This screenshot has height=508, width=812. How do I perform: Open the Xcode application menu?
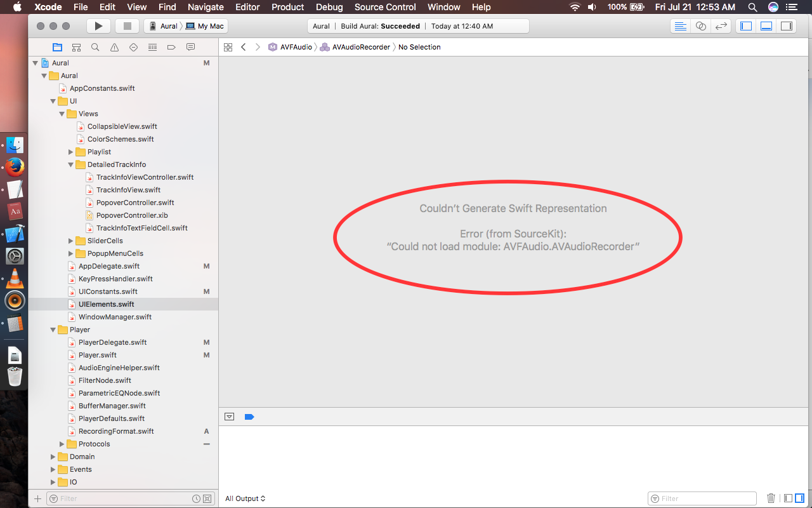(x=48, y=7)
